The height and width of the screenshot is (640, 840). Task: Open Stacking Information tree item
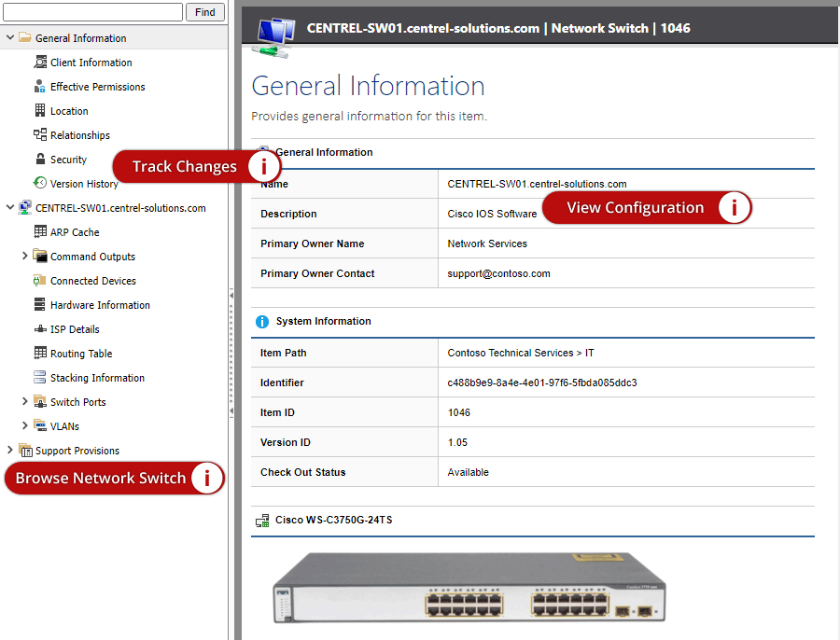click(x=97, y=378)
